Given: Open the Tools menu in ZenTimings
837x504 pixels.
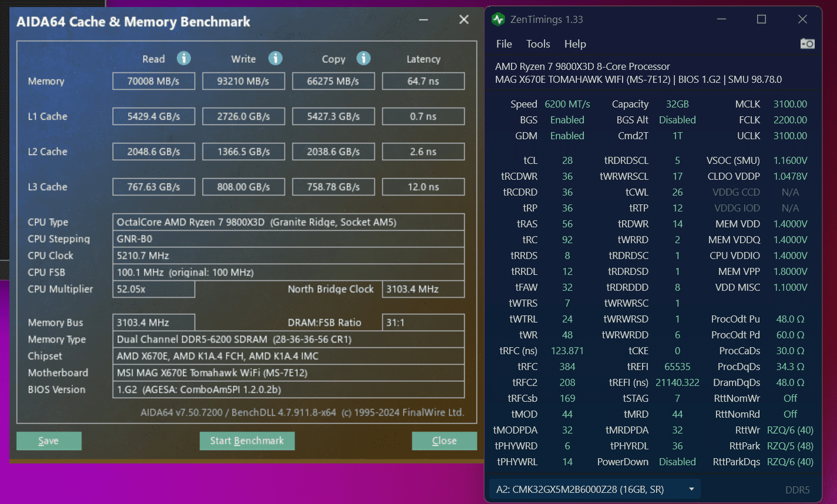Looking at the screenshot, I should coord(538,44).
